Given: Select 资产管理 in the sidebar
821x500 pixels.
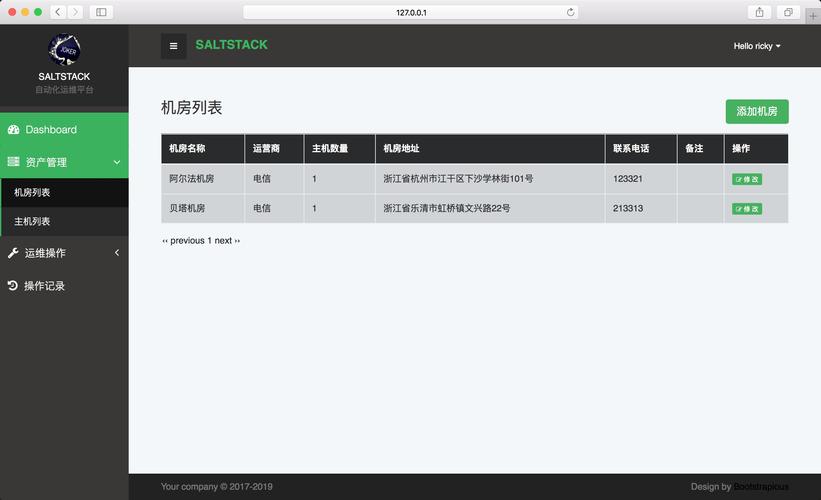Looking at the screenshot, I should coord(64,162).
